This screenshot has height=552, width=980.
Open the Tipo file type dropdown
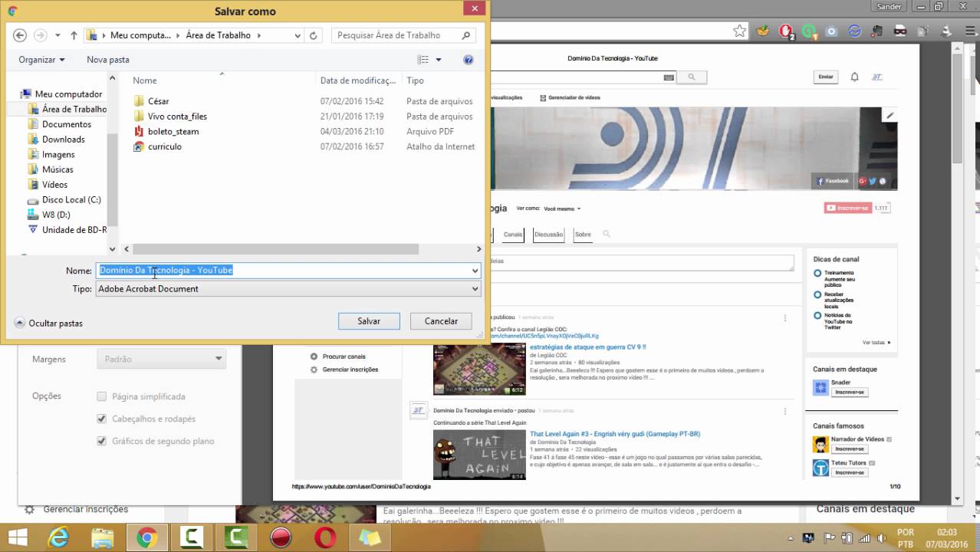(288, 289)
